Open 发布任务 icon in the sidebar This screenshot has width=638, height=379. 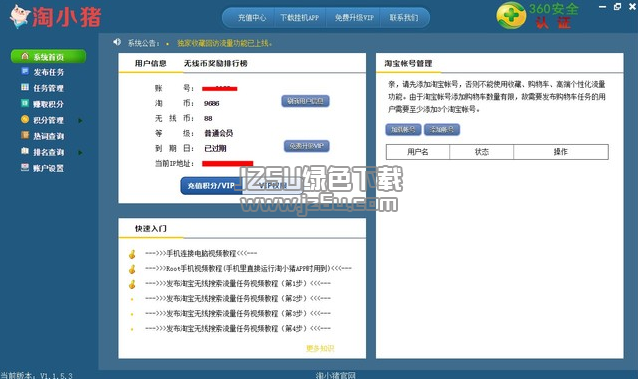pyautogui.click(x=25, y=71)
